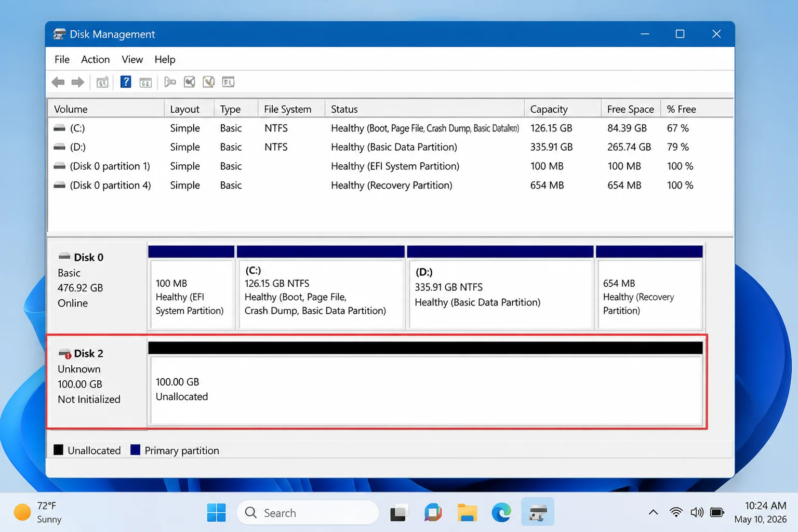The image size is (798, 532).
Task: Select the (C:) 126.15 GB NTFS partition block
Action: coord(321,288)
